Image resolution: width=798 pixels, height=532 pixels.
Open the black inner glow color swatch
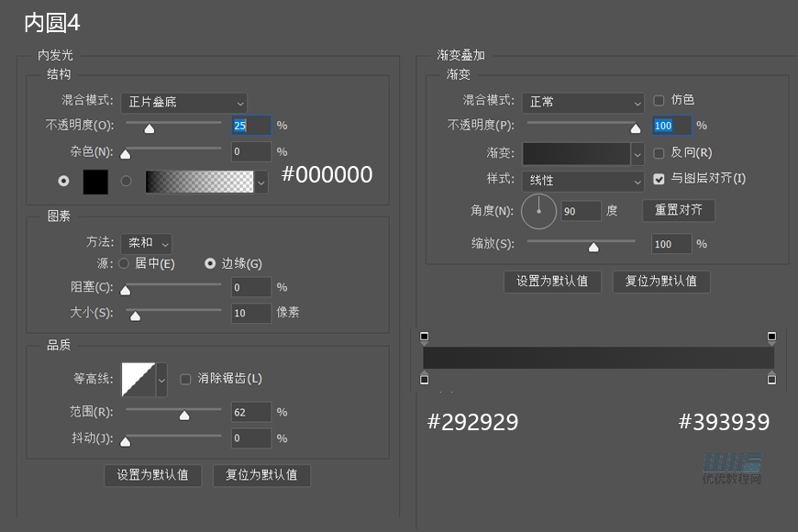pyautogui.click(x=94, y=181)
